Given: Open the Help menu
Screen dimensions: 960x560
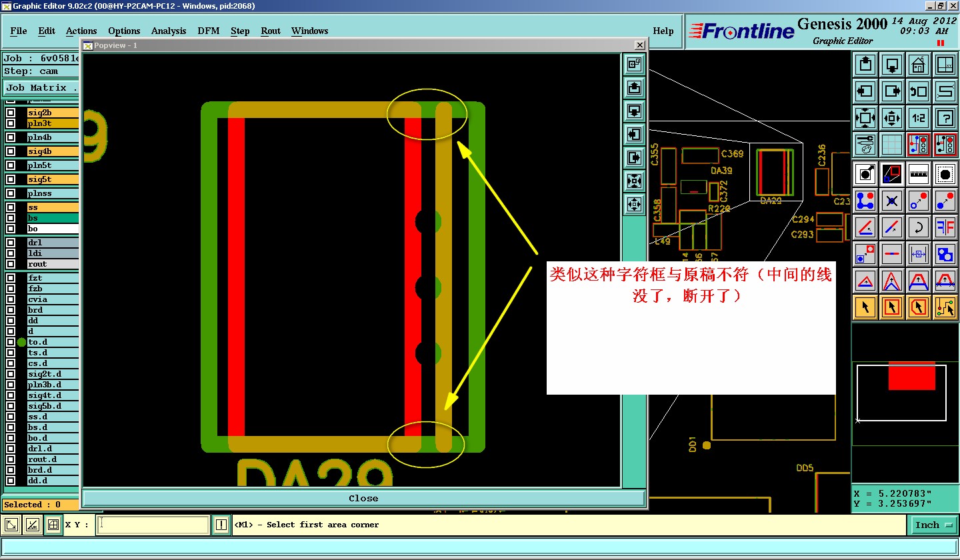Looking at the screenshot, I should point(663,31).
